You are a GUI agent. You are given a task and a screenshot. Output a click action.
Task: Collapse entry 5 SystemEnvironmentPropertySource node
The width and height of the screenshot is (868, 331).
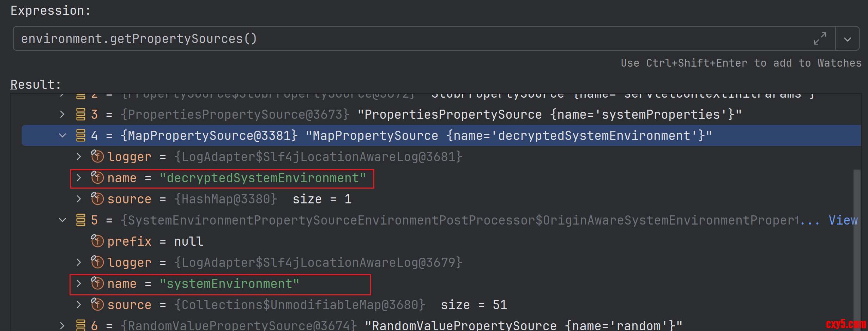(62, 220)
